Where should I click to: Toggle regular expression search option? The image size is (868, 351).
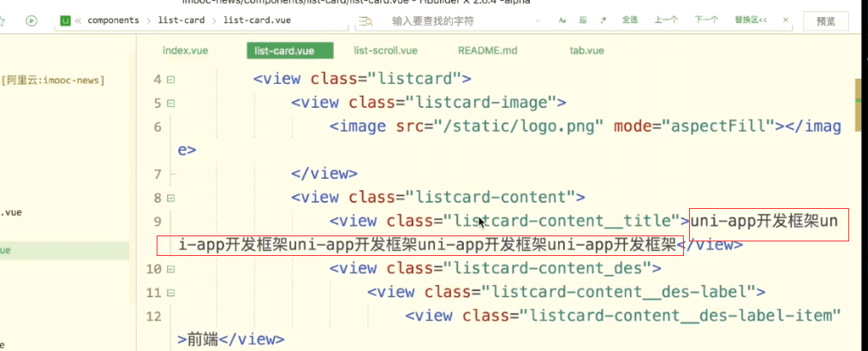(602, 20)
